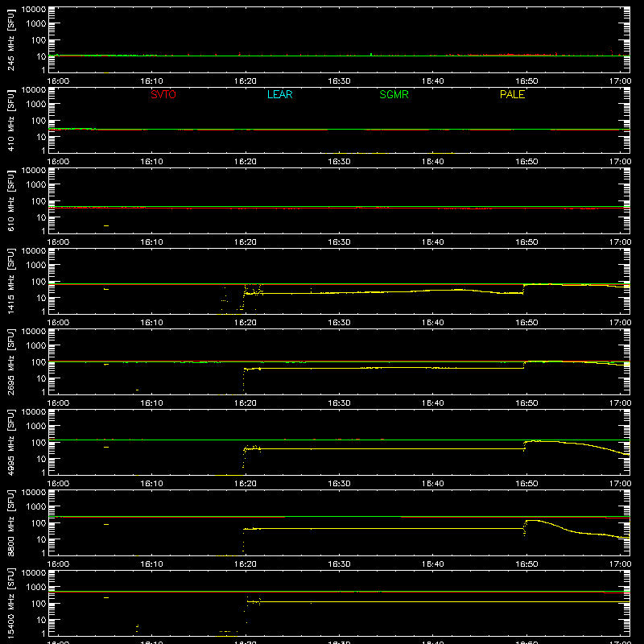Click the 16:50 tick below the 8800 MHz plot
This screenshot has height=644, width=644.
pyautogui.click(x=526, y=564)
